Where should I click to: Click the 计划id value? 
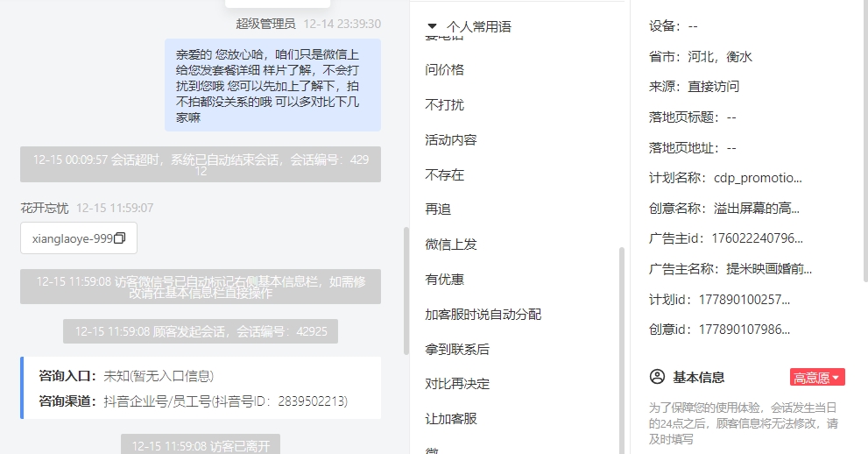(x=745, y=300)
